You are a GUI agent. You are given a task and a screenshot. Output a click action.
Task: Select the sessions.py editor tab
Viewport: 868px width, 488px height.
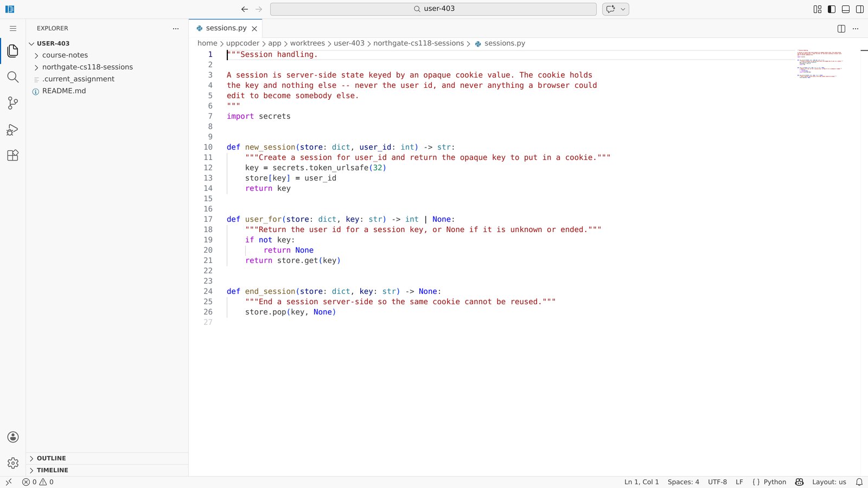coord(226,28)
